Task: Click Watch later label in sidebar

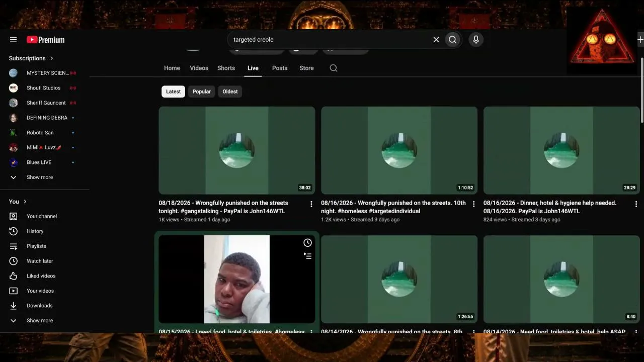Action: [x=40, y=261]
